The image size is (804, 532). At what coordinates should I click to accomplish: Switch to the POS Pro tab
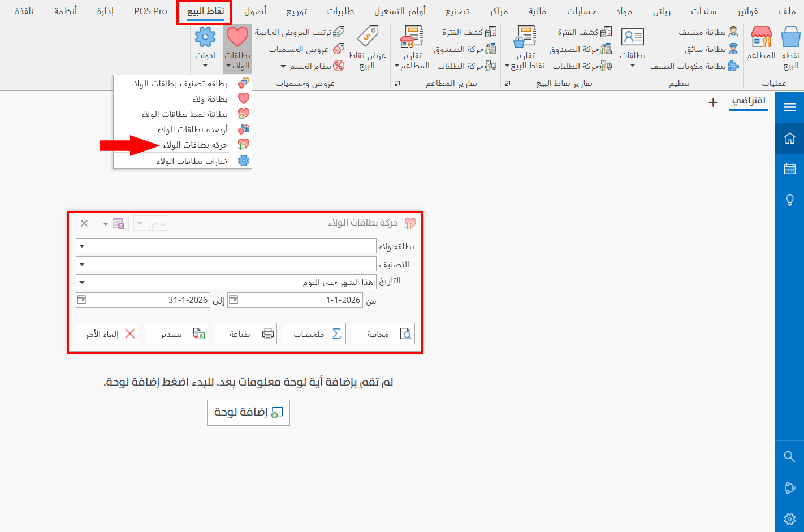[x=151, y=11]
